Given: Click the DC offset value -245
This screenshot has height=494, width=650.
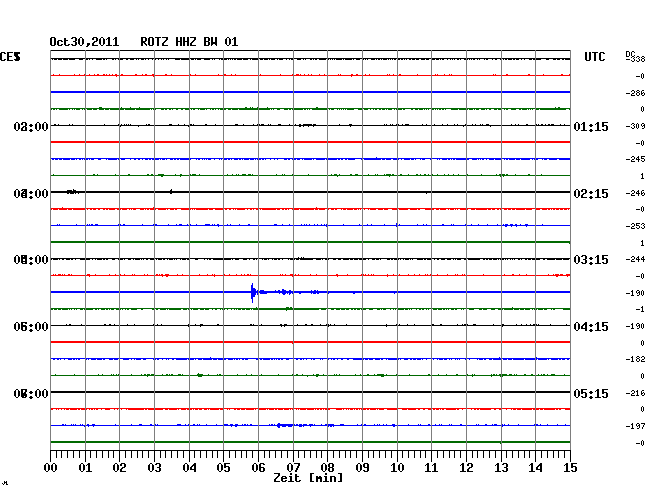Looking at the screenshot, I should (635, 160).
